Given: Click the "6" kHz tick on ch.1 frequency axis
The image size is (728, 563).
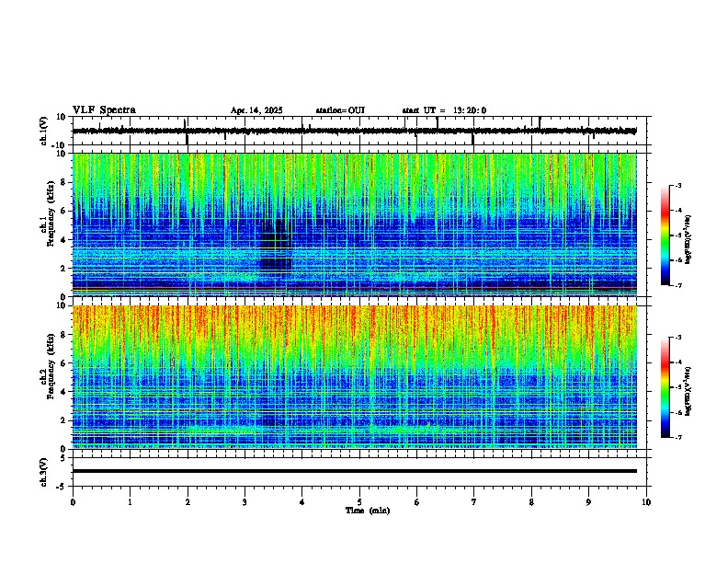Looking at the screenshot, I should (63, 211).
